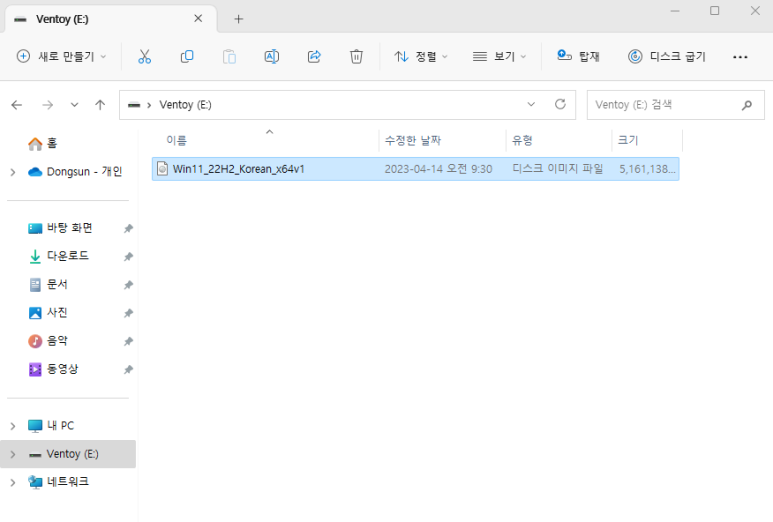The height and width of the screenshot is (522, 773).
Task: Click the Paste clipboard icon
Action: click(x=229, y=57)
